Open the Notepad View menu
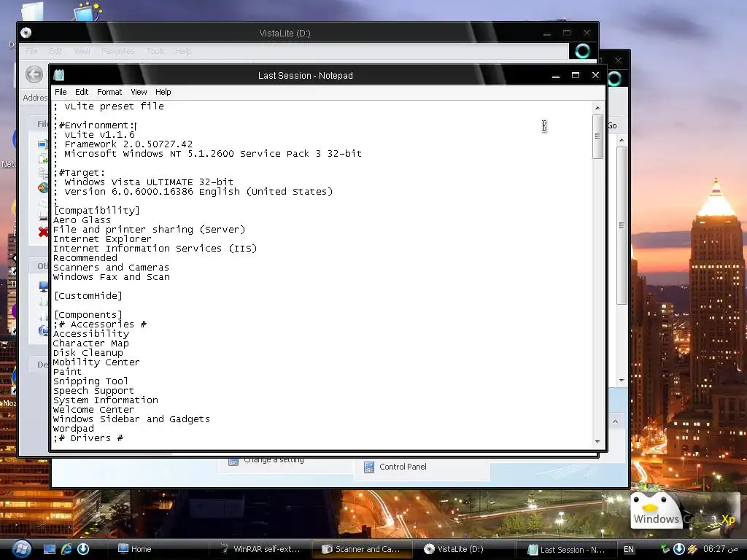The image size is (747, 560). pyautogui.click(x=139, y=92)
